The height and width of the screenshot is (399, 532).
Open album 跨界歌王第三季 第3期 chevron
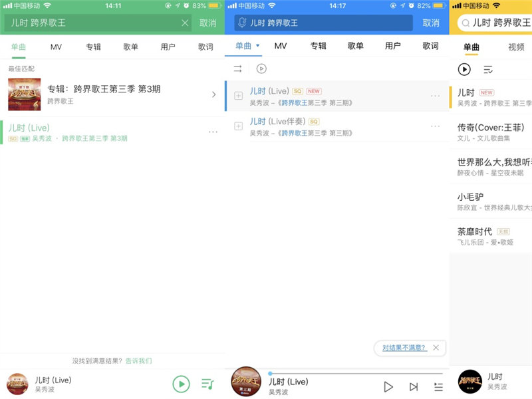pos(213,94)
